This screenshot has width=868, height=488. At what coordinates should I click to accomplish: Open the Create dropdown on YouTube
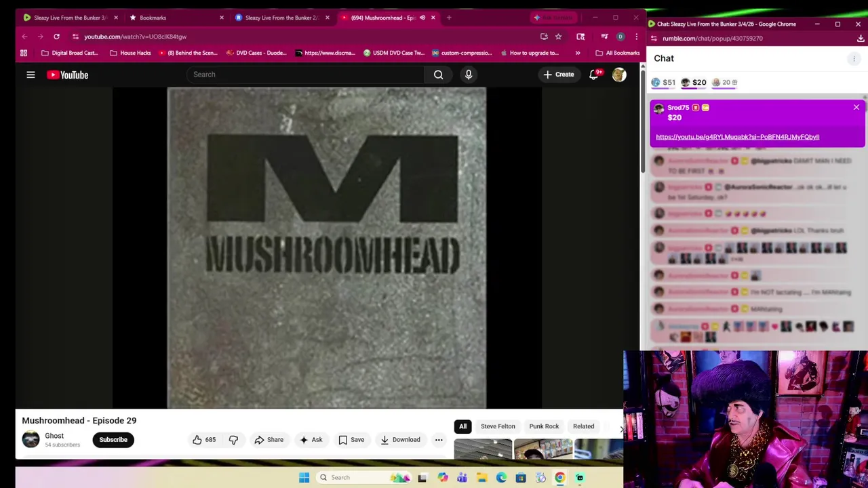(558, 75)
